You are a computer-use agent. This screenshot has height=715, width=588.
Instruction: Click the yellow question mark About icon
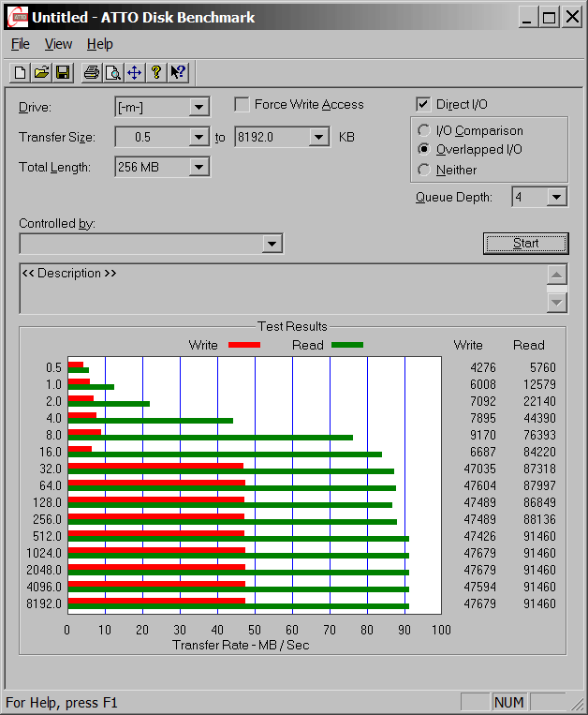point(156,72)
